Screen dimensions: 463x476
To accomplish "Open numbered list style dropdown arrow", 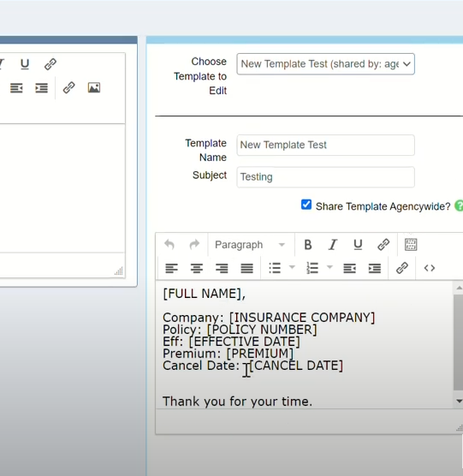I will tap(329, 267).
